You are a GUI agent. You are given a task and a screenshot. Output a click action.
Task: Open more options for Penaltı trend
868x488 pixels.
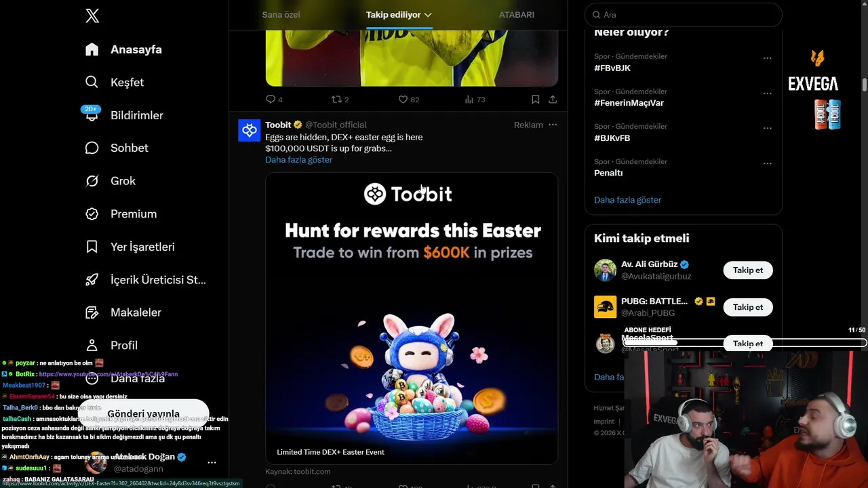click(768, 163)
